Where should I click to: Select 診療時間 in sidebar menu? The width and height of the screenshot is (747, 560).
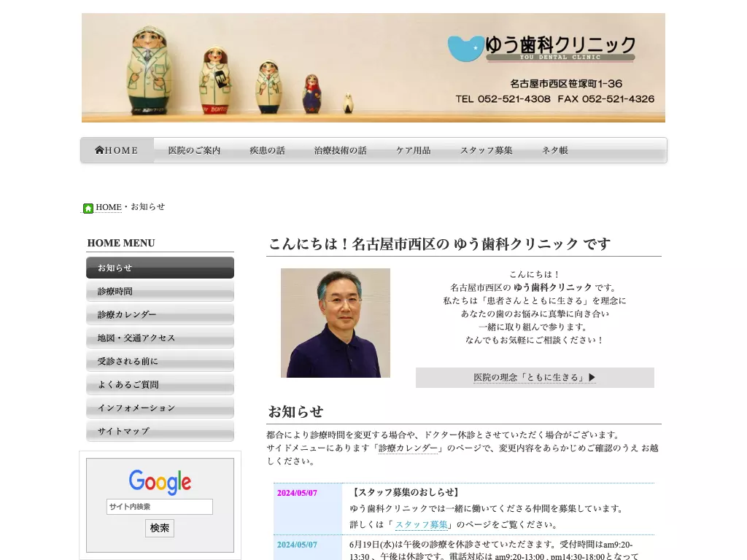click(160, 291)
